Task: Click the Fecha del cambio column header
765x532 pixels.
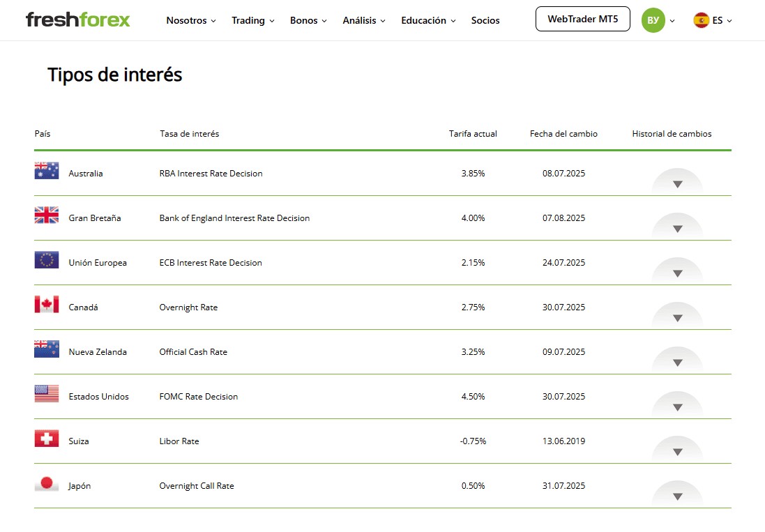Action: pos(563,134)
